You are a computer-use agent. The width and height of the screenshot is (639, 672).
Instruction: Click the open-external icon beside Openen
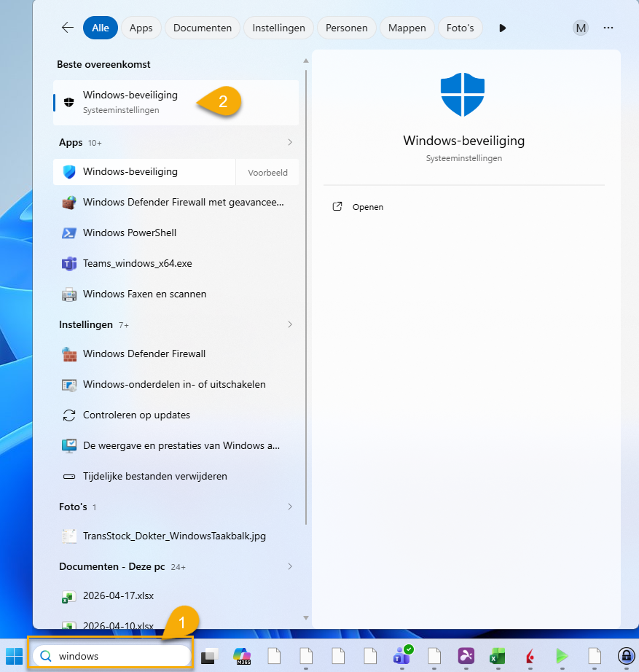[x=337, y=206]
